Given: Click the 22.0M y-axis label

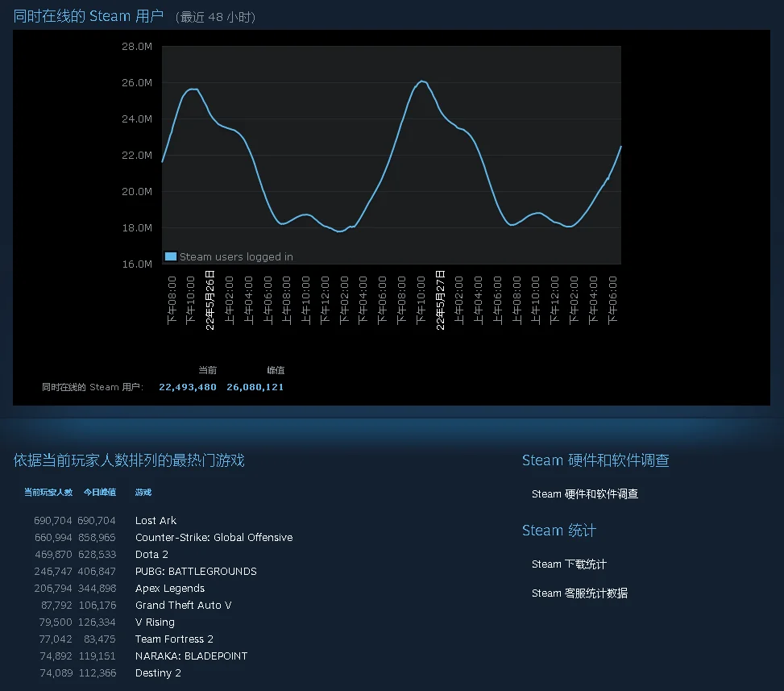Looking at the screenshot, I should coord(137,155).
